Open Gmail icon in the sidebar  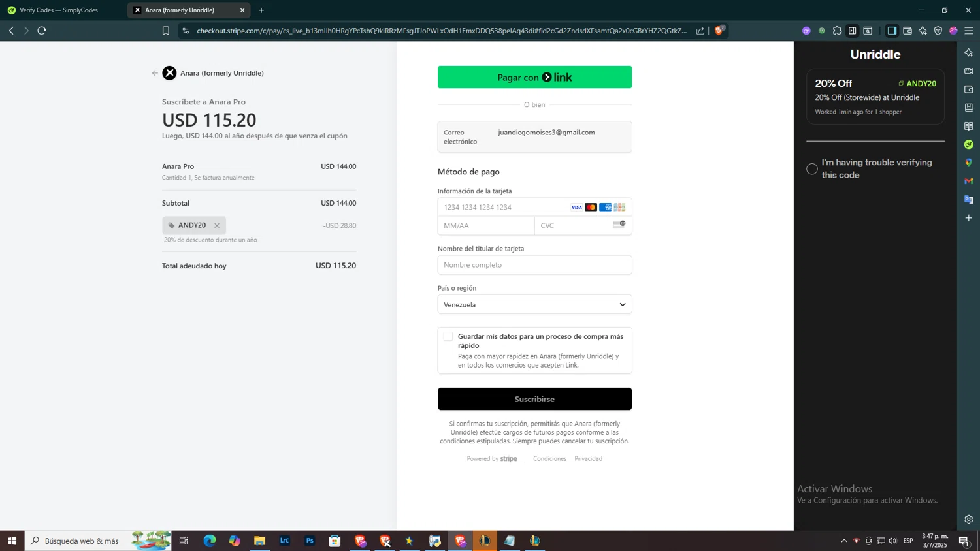969,181
